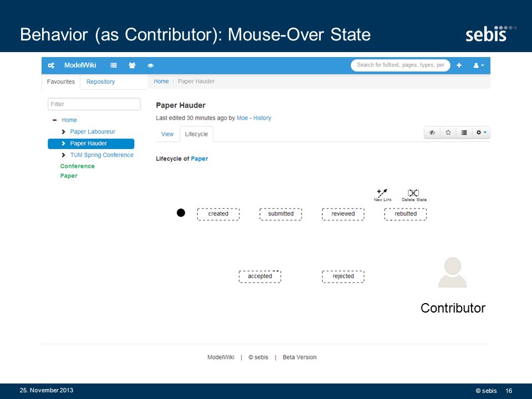Click the Filter input field
The image size is (532, 399).
coord(94,104)
